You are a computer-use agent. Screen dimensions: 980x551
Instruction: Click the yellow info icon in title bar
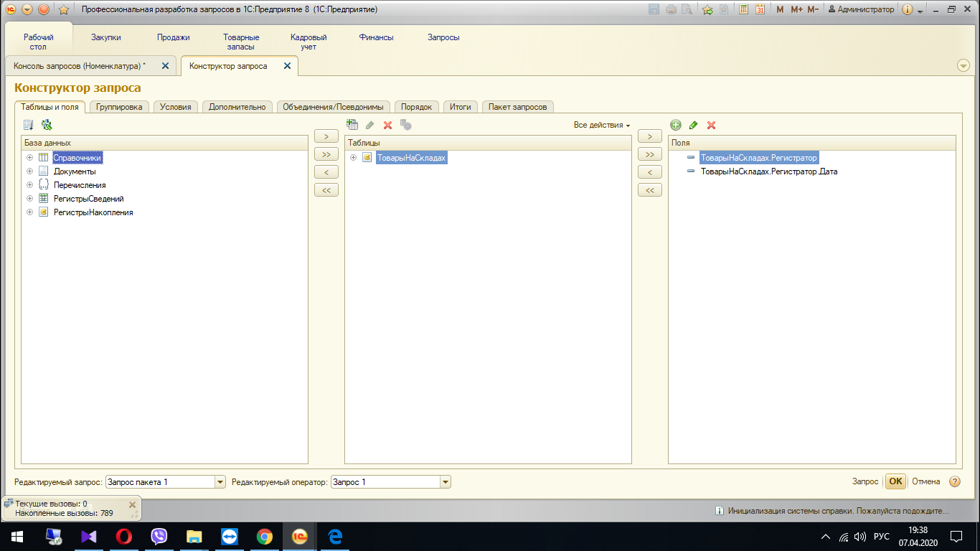(x=908, y=9)
